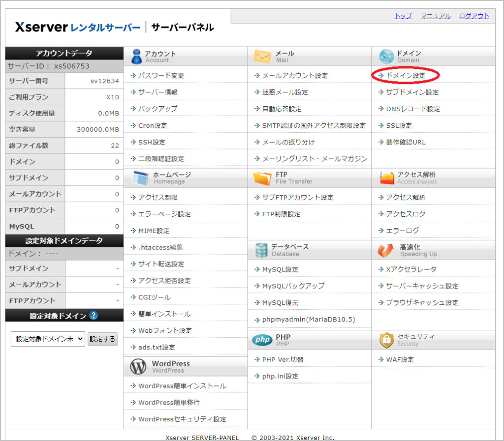Open 二段階認証設定 entry
The width and height of the screenshot is (504, 441).
(x=161, y=159)
